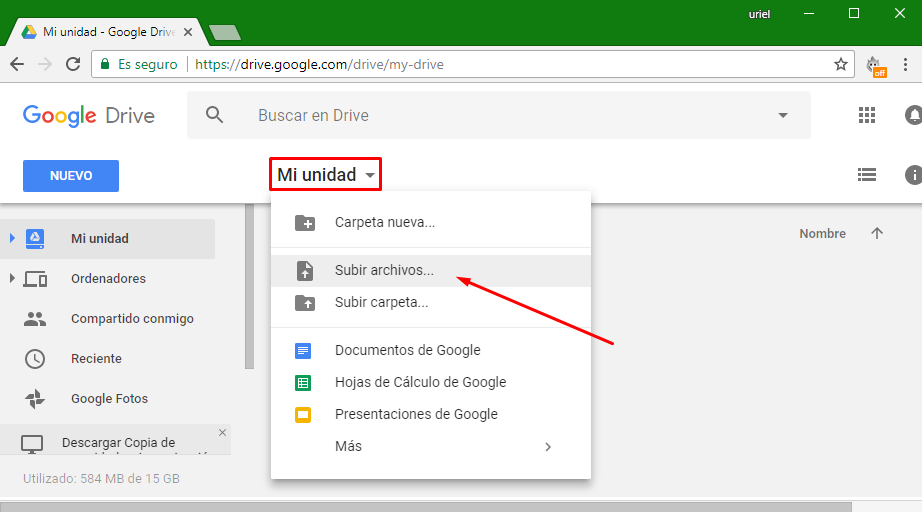This screenshot has height=512, width=922.
Task: Open the notifications bell icon
Action: click(x=913, y=115)
